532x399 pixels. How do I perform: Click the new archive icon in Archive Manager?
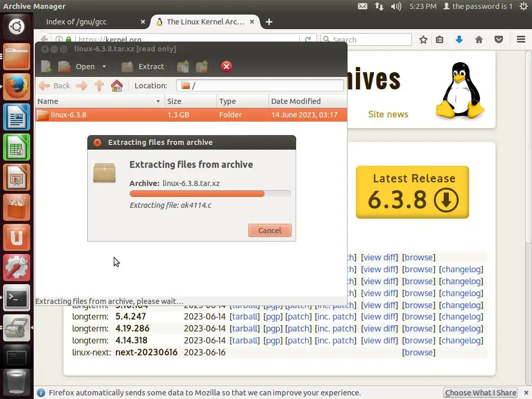pos(46,66)
